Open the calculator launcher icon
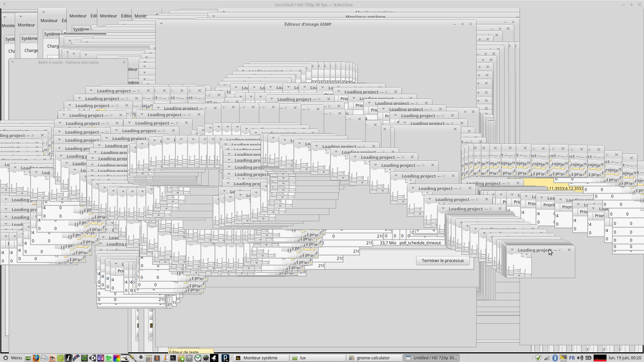Image resolution: width=644 pixels, height=362 pixels. (149, 358)
